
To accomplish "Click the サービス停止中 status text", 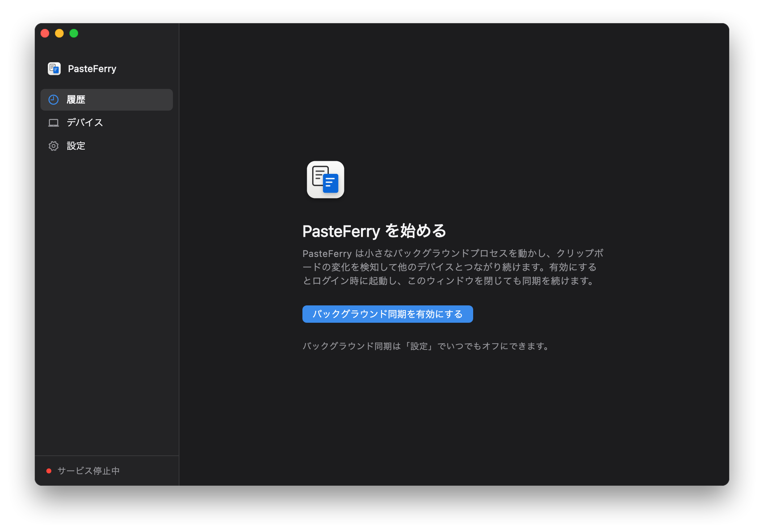I will (89, 471).
